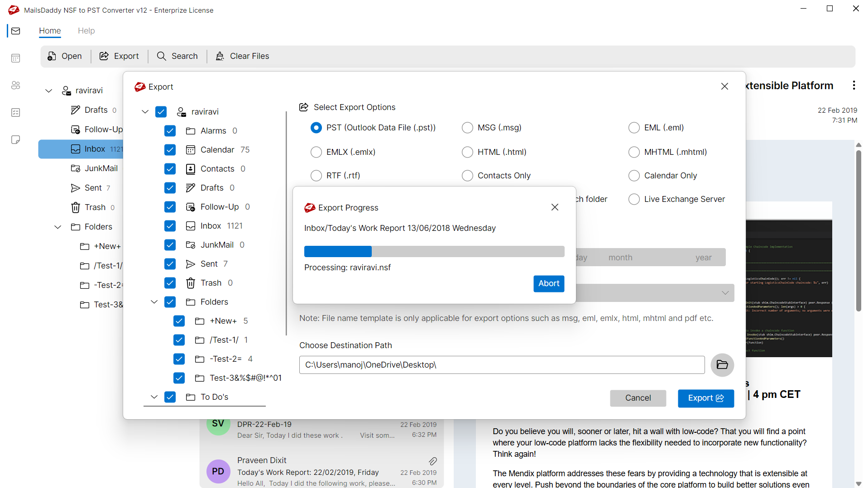Viewport: 868px width, 488px height.
Task: Click Clear Files in the toolbar
Action: pos(242,56)
